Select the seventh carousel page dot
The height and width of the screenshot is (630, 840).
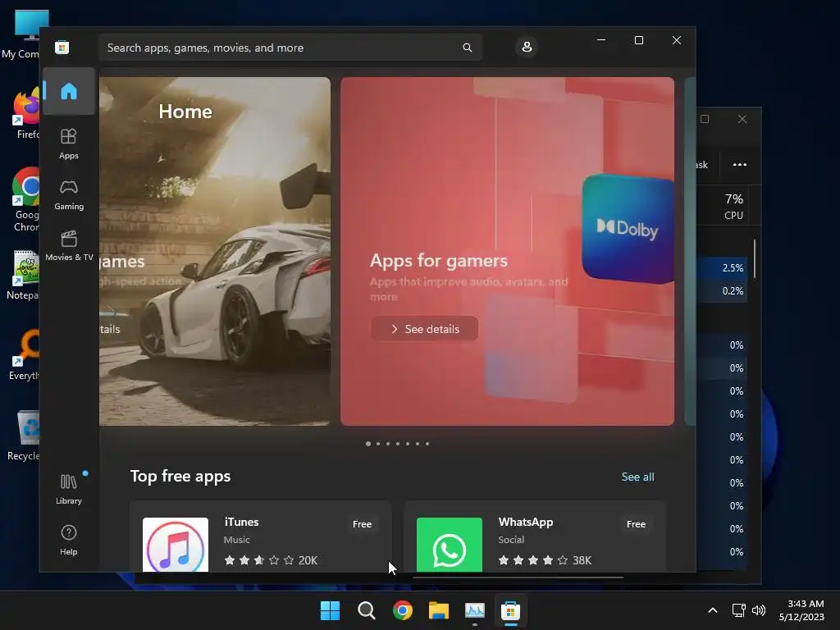coord(427,444)
